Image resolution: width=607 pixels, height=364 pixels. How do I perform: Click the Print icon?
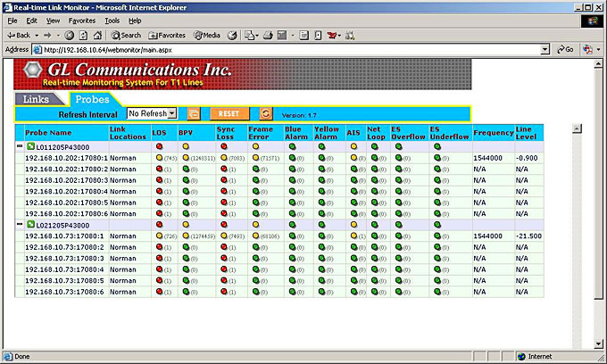coord(268,36)
